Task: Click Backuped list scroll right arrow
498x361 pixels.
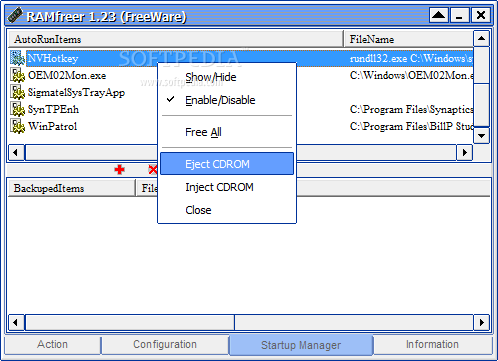Action: coord(481,322)
